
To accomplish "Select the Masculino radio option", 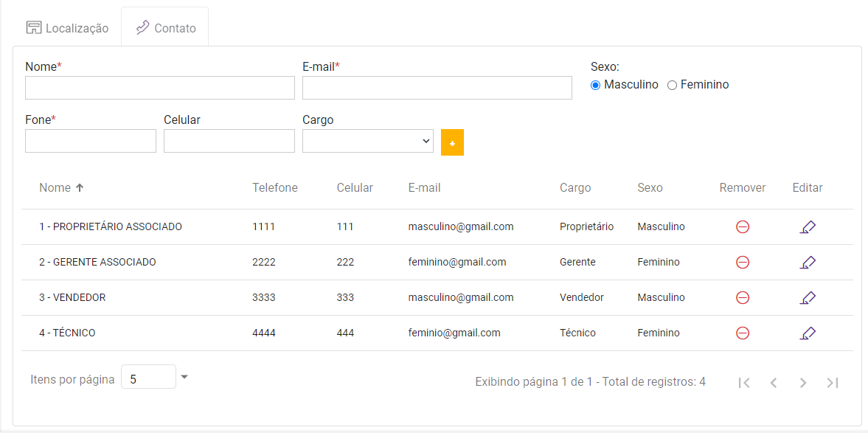I will click(x=596, y=86).
